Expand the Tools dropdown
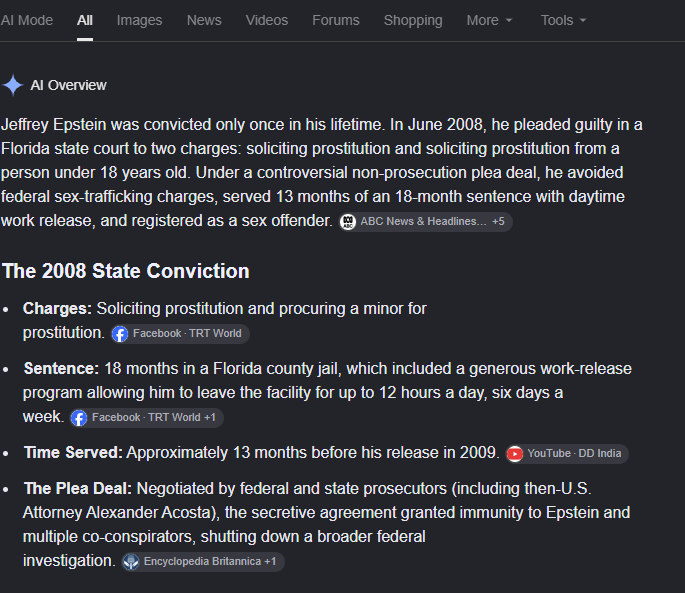 coord(564,20)
